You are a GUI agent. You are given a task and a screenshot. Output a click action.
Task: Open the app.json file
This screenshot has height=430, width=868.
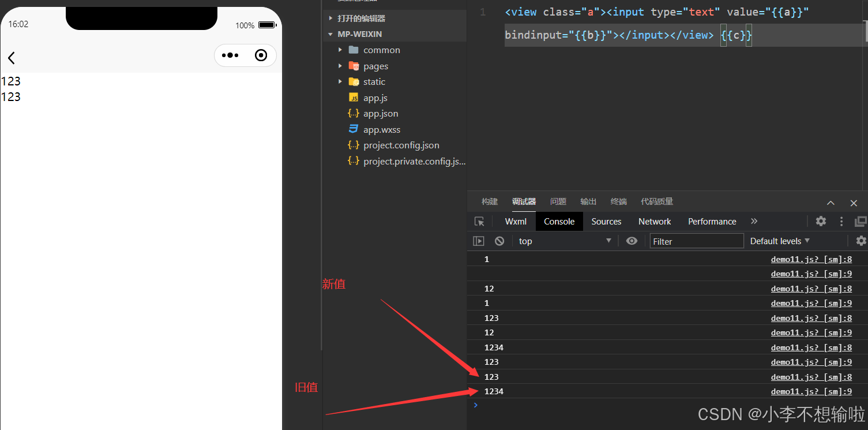381,113
